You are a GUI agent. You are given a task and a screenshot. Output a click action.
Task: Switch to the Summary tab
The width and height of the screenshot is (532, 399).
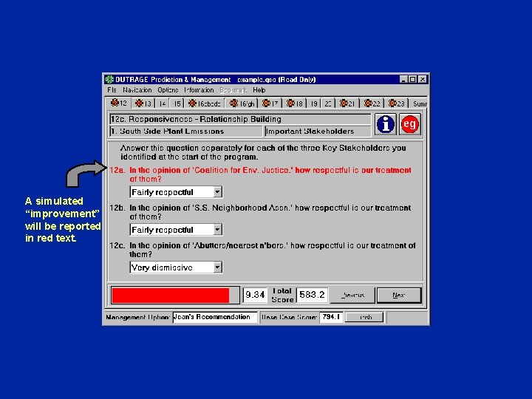coord(420,103)
